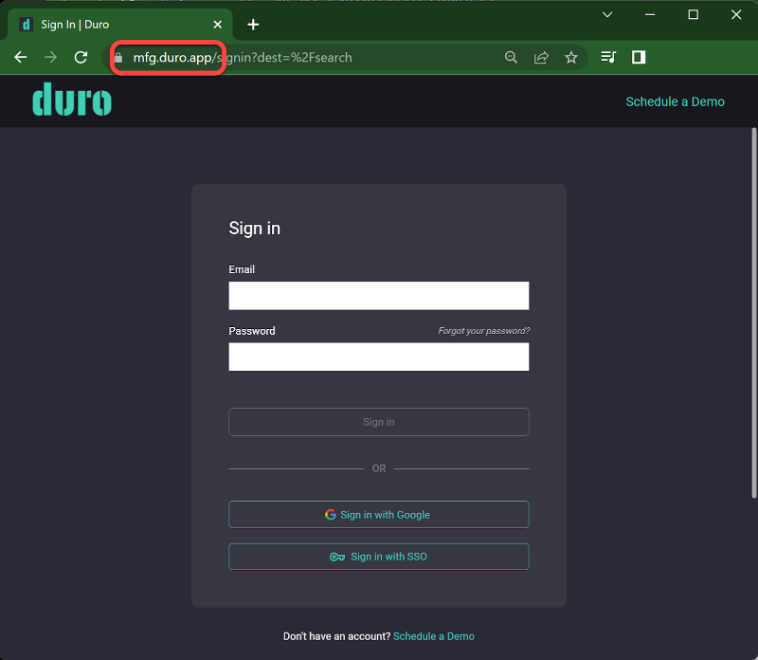Screen dimensions: 758x660
Task: Go back using the browser back arrow
Action: (20, 57)
